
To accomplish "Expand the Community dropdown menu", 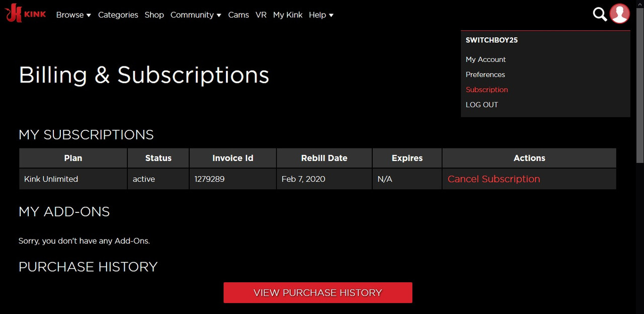I will pos(196,15).
